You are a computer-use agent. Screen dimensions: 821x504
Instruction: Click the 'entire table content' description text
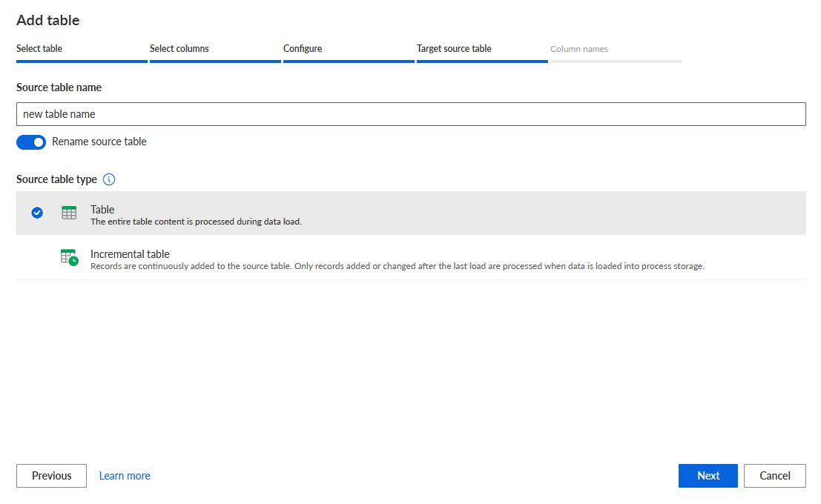(196, 222)
